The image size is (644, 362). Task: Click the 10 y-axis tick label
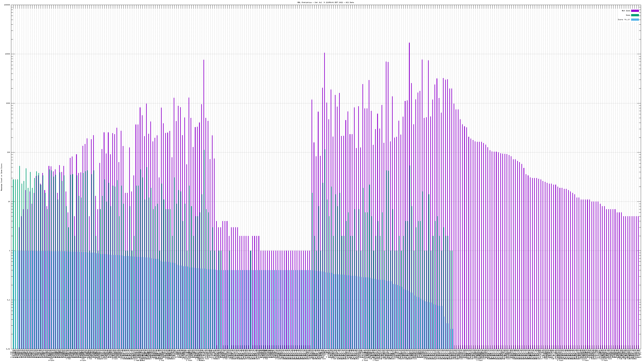(x=9, y=202)
